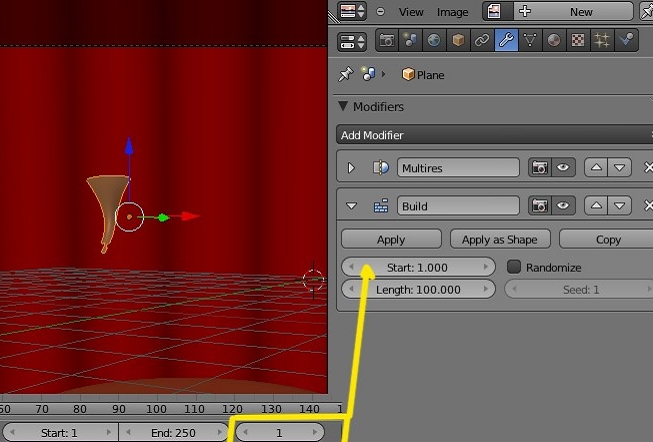Click the Multires name field
This screenshot has height=442, width=653.
(x=458, y=167)
